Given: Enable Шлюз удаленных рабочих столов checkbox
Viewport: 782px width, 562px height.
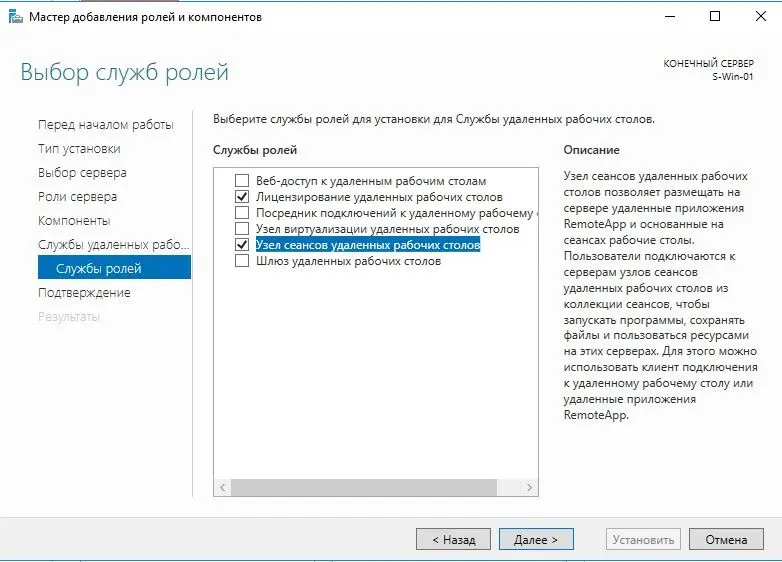Looking at the screenshot, I should tap(241, 261).
